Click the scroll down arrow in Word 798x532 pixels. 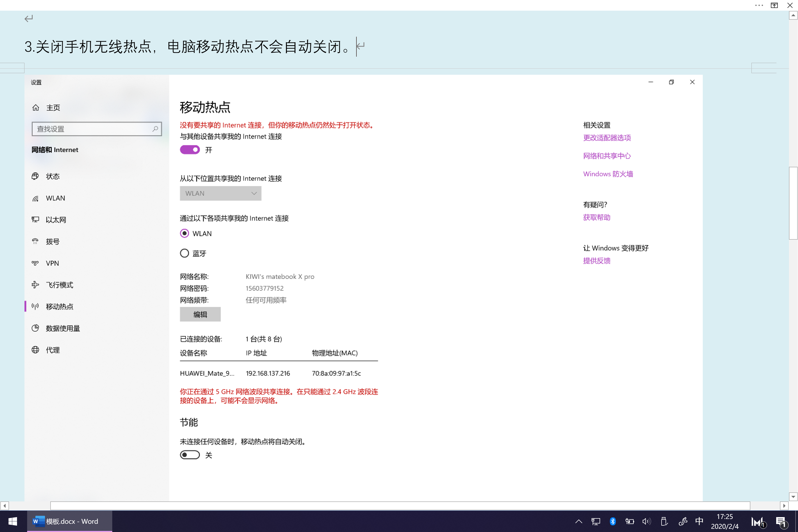pos(793,497)
